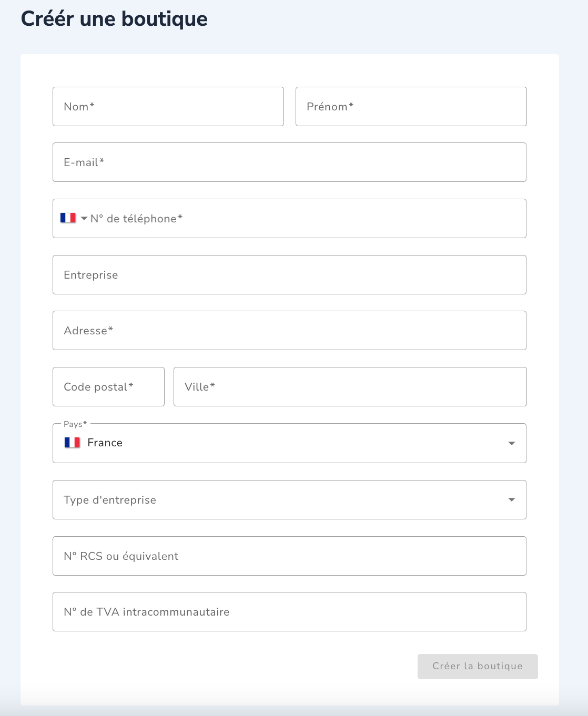Click the French flag in phone field
This screenshot has width=588, height=716.
coord(68,218)
